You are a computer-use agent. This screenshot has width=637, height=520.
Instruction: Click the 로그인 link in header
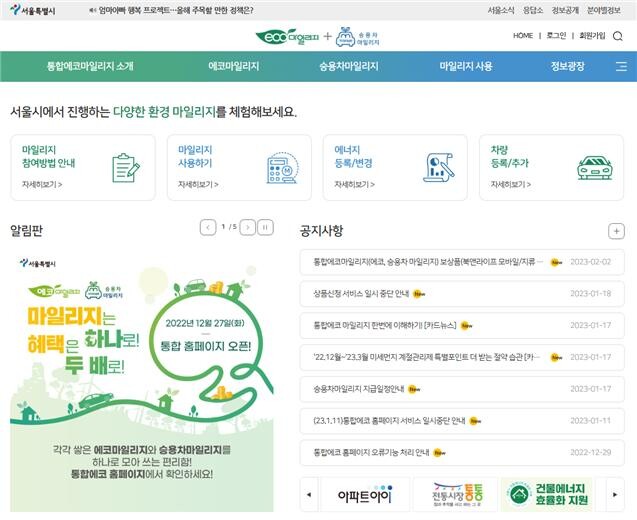point(556,36)
